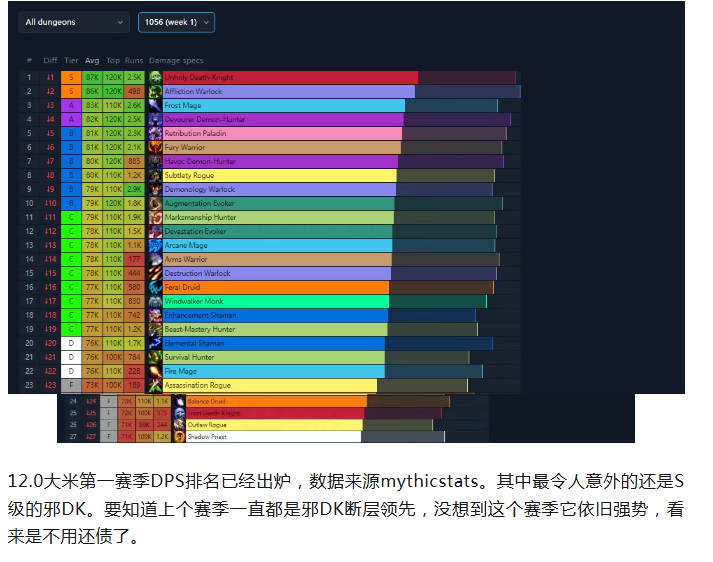This screenshot has height=562, width=713.
Task: Click the orange S tier badge in row 1
Action: coord(71,77)
